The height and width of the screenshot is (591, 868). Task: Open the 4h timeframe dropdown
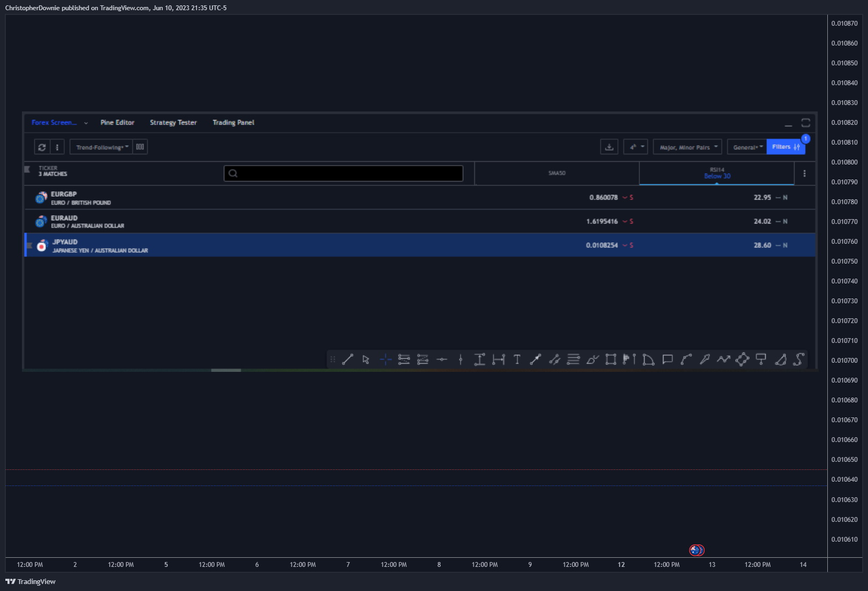point(636,147)
